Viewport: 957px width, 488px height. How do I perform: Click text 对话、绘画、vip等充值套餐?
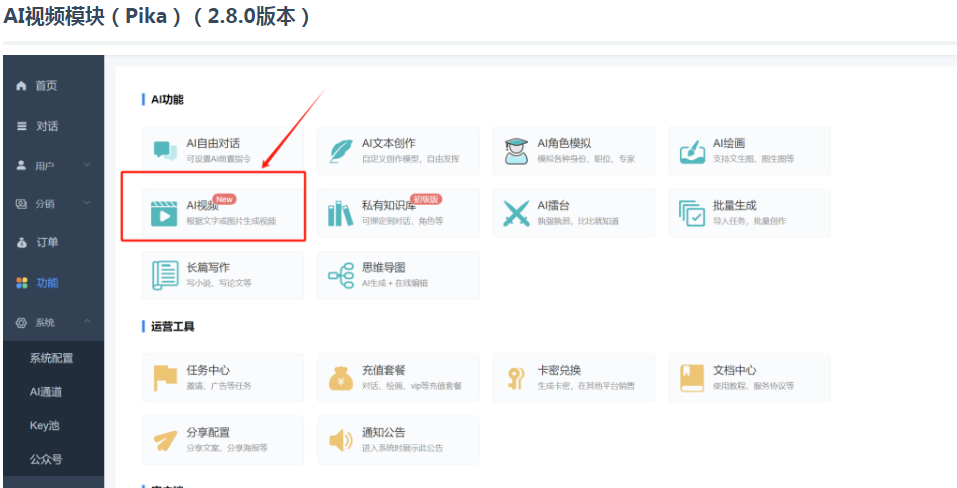click(412, 386)
